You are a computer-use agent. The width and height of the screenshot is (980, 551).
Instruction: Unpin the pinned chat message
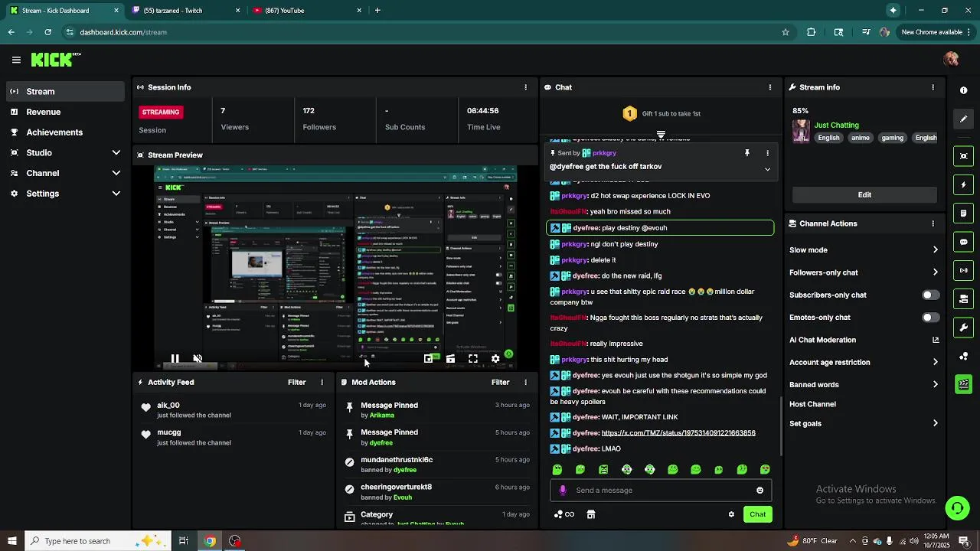(x=747, y=153)
